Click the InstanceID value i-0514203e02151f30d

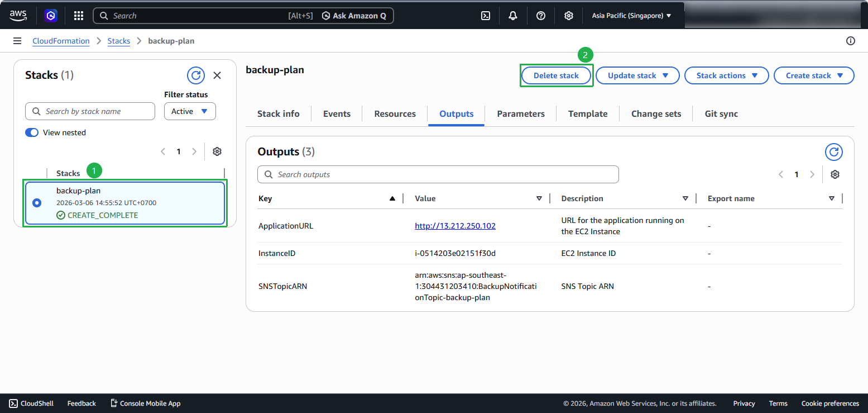pos(455,253)
